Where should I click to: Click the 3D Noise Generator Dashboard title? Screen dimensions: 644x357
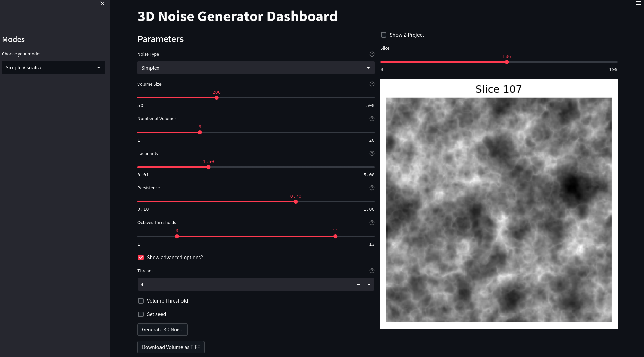[x=237, y=16]
